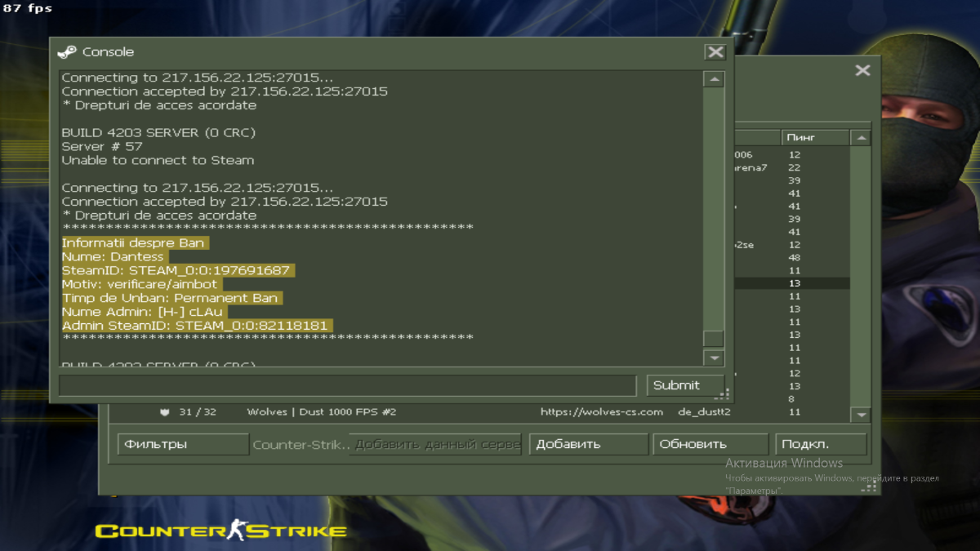980x551 pixels.
Task: Click the server list scroll down arrow
Action: (x=860, y=415)
